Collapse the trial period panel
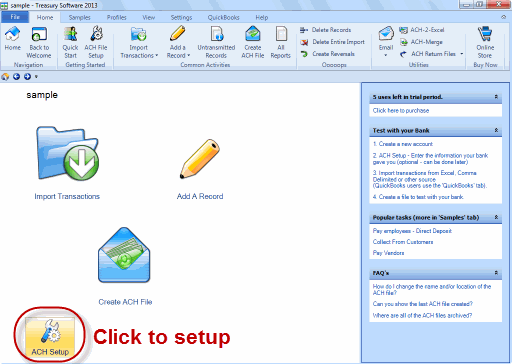 (496, 97)
